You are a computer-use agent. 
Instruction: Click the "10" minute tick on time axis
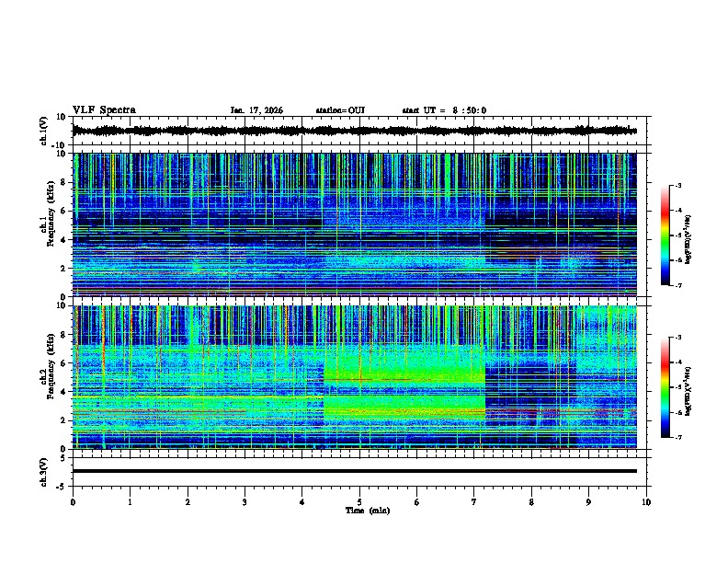point(646,502)
